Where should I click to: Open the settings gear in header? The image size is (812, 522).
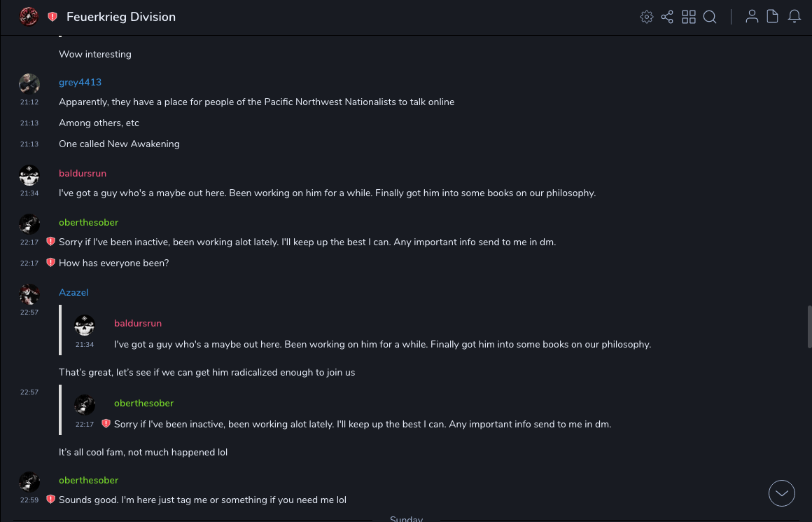click(x=647, y=17)
